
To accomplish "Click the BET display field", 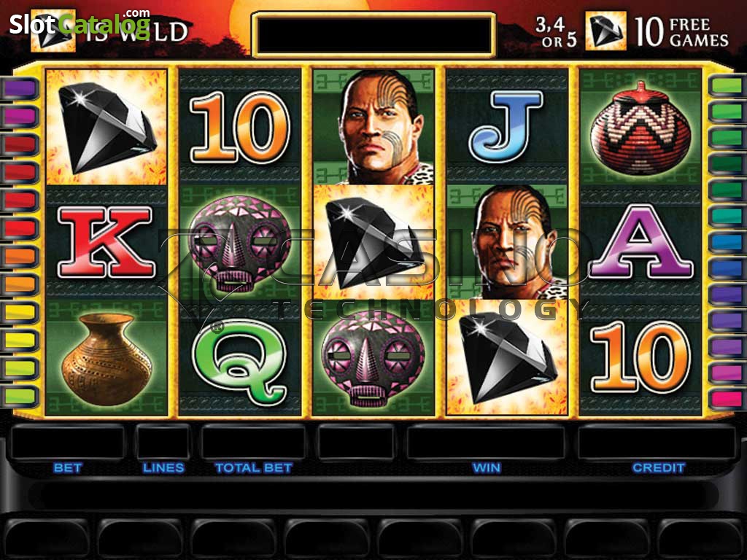I will [67, 443].
